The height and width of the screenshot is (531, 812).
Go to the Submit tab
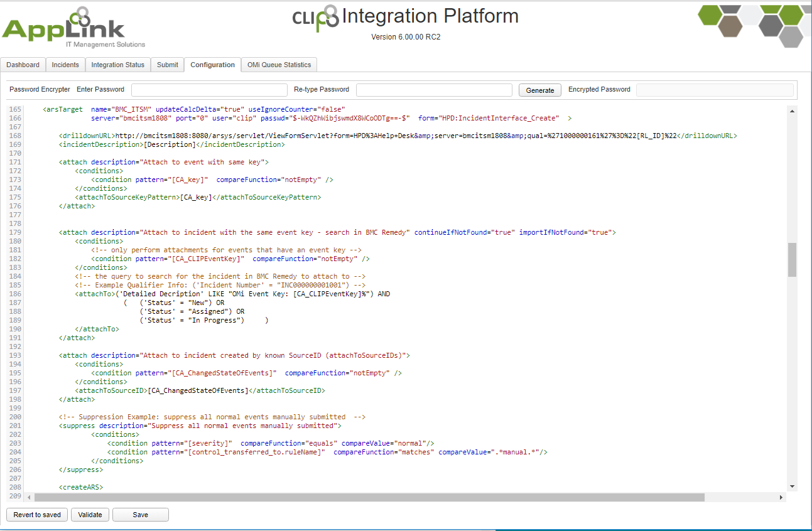point(168,65)
